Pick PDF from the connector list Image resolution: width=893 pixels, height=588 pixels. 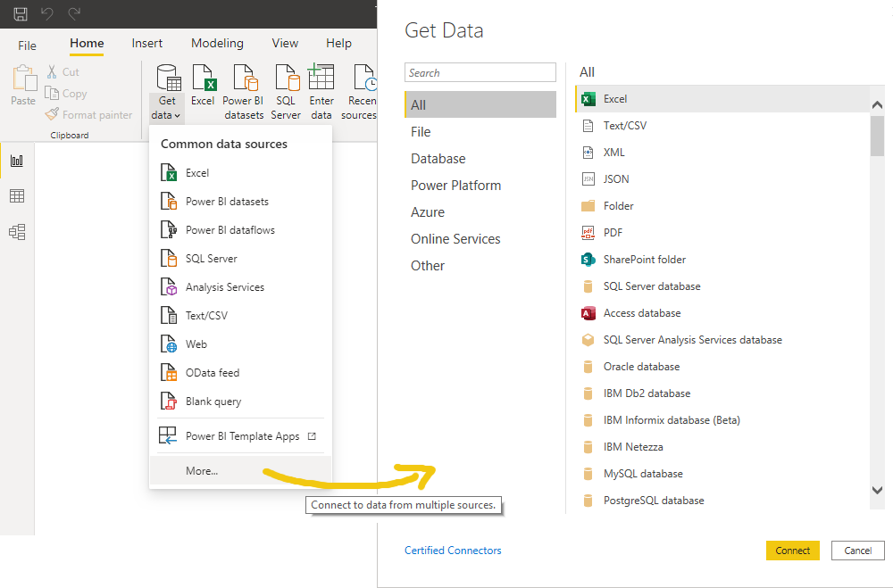coord(613,233)
